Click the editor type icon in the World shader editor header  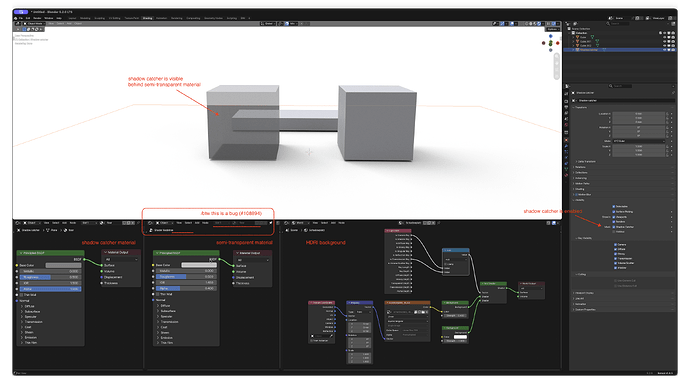pyautogui.click(x=287, y=223)
